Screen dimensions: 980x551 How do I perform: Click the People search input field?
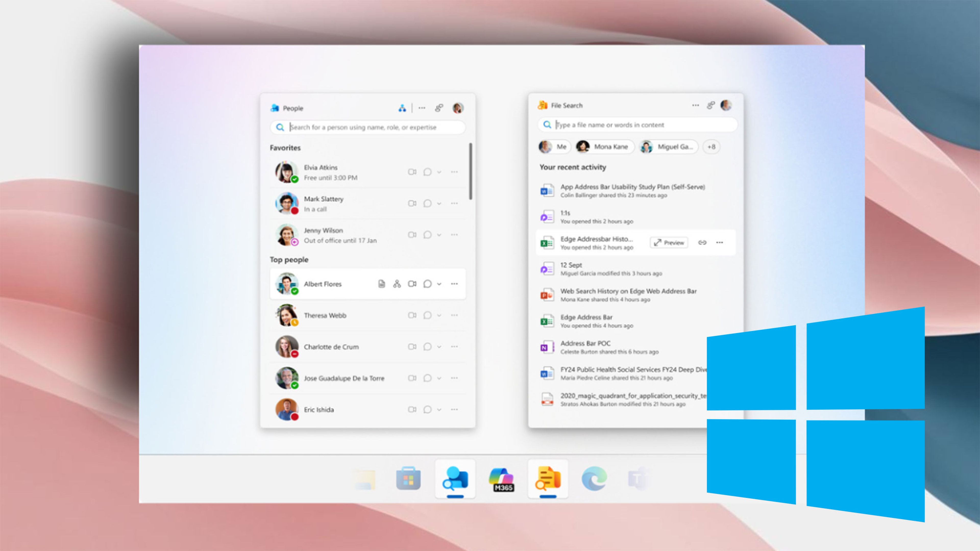(367, 127)
